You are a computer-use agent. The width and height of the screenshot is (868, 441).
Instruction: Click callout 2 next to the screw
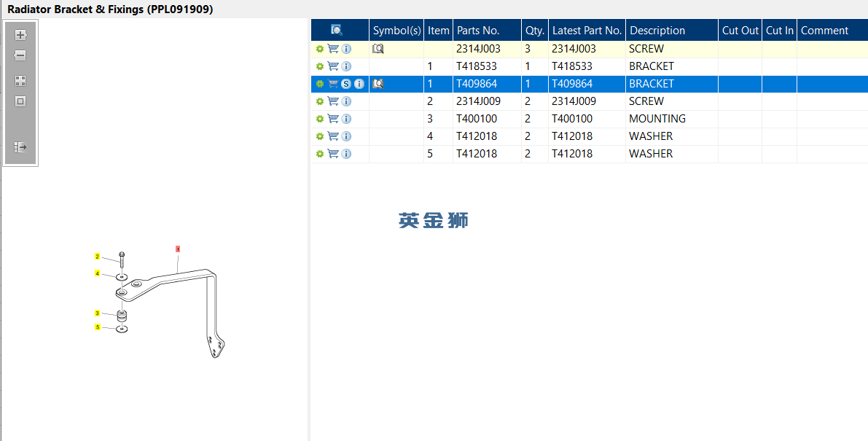tap(98, 257)
